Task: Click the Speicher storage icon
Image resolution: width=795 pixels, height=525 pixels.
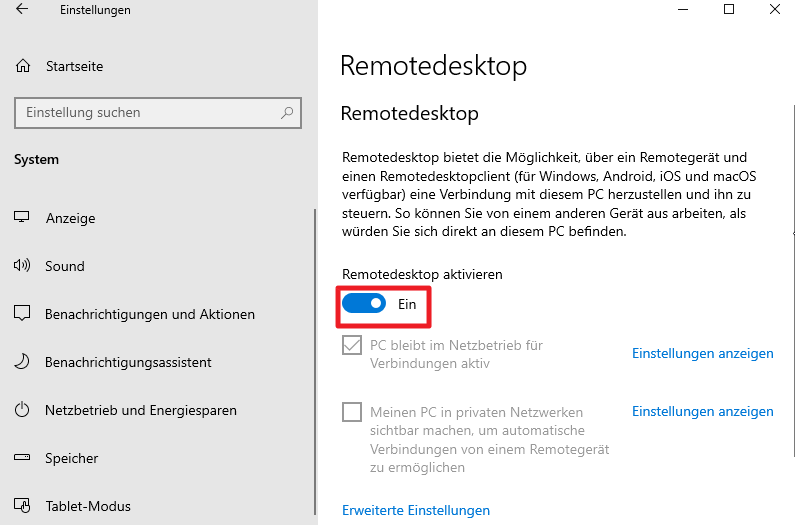Action: point(22,458)
